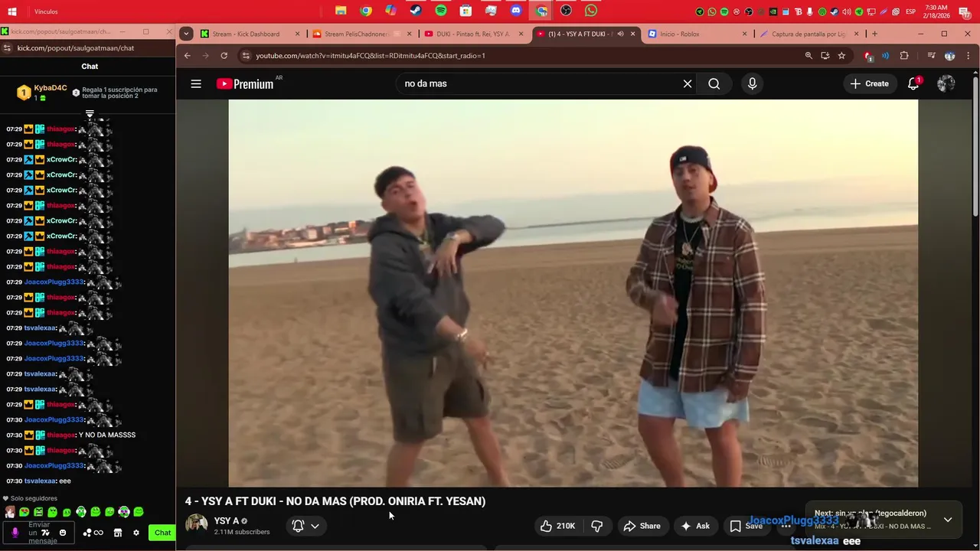Click the video player to pause
This screenshot has width=980, height=551.
pos(573,293)
